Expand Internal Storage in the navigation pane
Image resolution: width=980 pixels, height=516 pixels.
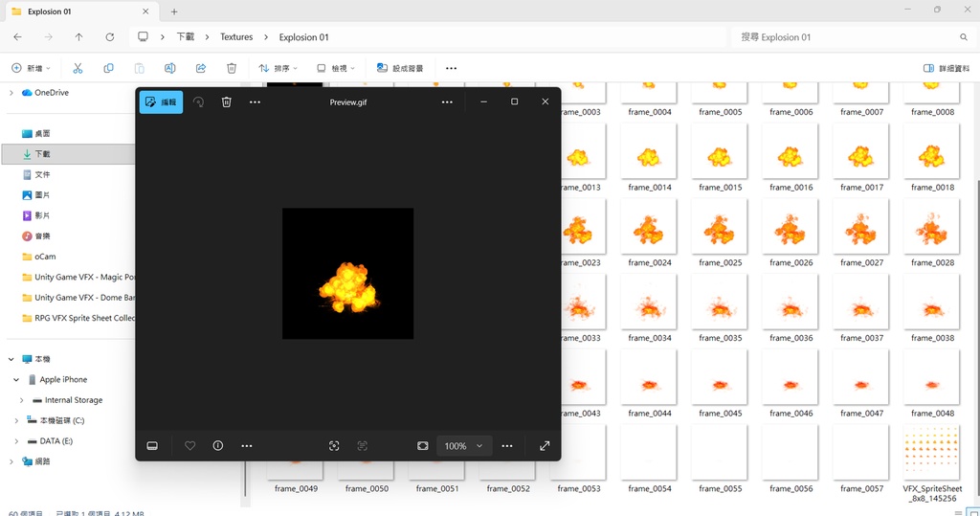[21, 400]
